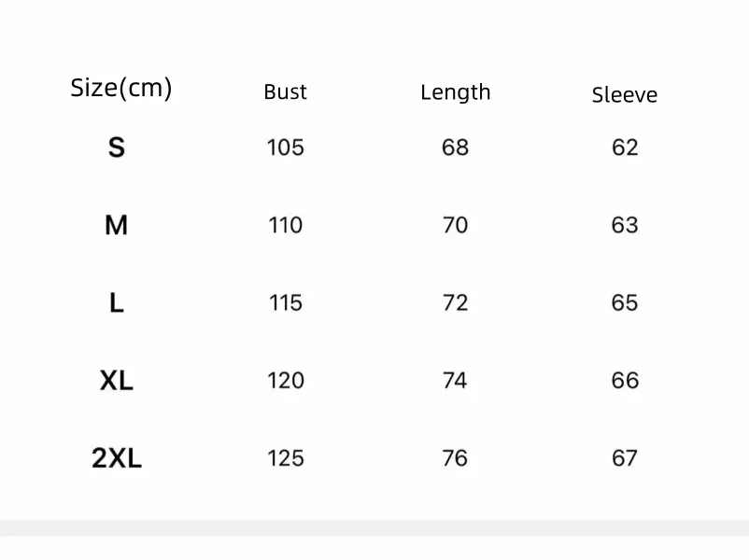Screen dimensions: 749x560
Task: Click the length value 68
Action: 455,147
